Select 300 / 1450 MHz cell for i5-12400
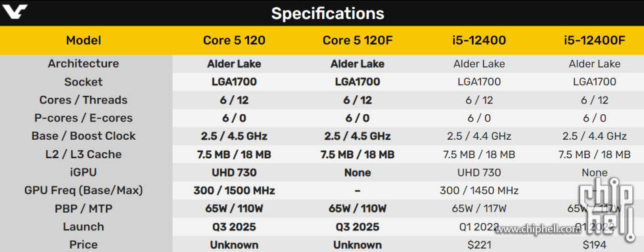The width and height of the screenshot is (644, 252). tap(479, 190)
